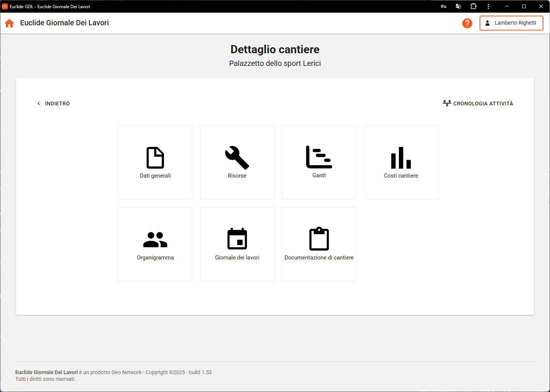Click the Documentazione di cantiere label
This screenshot has width=550, height=392.
(x=319, y=258)
